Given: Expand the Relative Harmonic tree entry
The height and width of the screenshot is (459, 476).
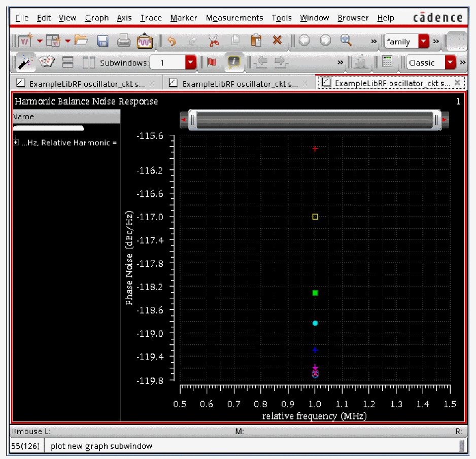Looking at the screenshot, I should [x=16, y=143].
